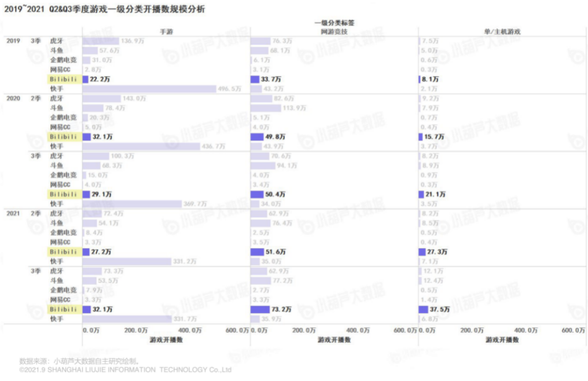Click the 77.2万 value for 斗鱼
The width and height of the screenshot is (588, 381).
[x=283, y=281]
